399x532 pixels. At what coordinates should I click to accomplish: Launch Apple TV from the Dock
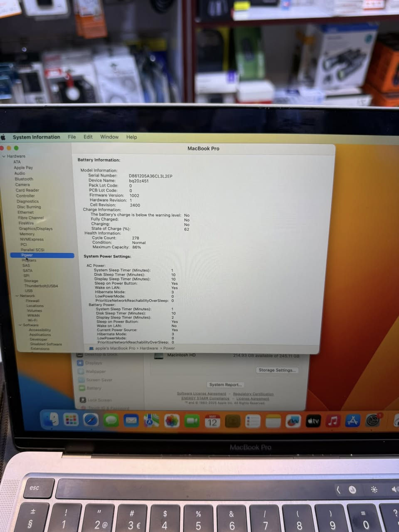tap(313, 421)
